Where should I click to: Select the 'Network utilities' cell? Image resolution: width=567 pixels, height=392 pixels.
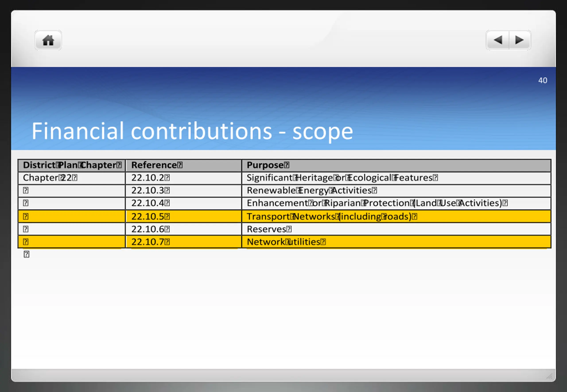pos(286,242)
